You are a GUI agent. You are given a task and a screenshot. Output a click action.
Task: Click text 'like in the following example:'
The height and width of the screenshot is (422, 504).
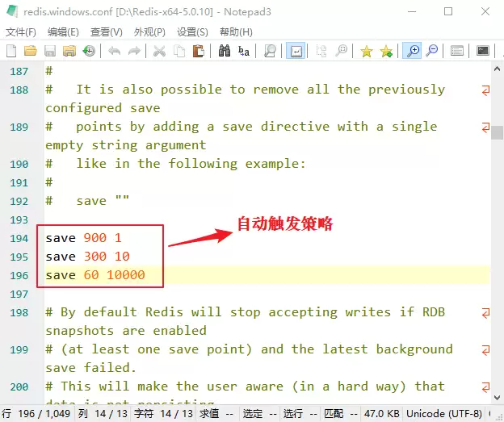click(191, 164)
